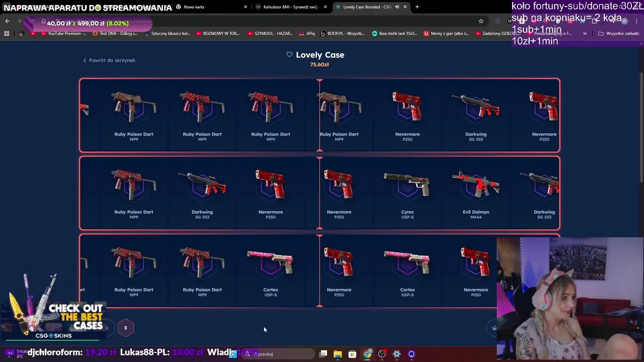Open the SZYMOOL - HAZAR bookmark

[270, 34]
